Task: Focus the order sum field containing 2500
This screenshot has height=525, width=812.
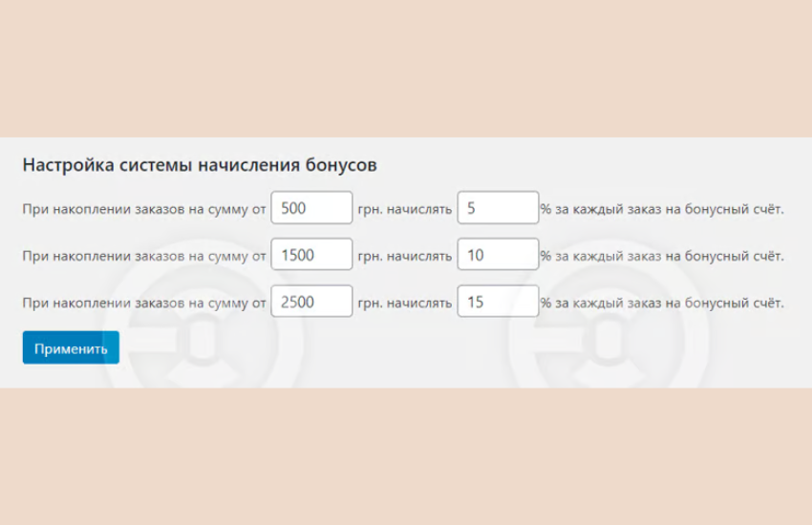Action: [x=311, y=301]
